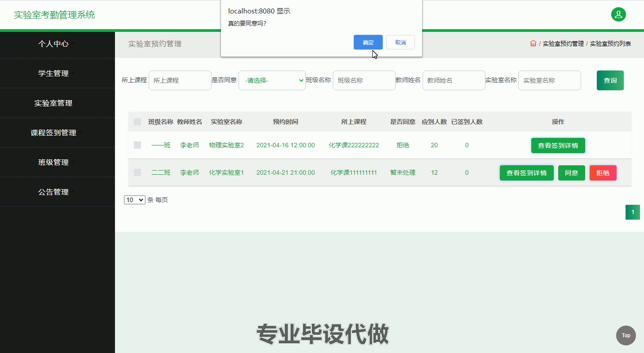This screenshot has height=353, width=644.
Task: Open the 是否同意 dropdown filter
Action: [x=272, y=80]
